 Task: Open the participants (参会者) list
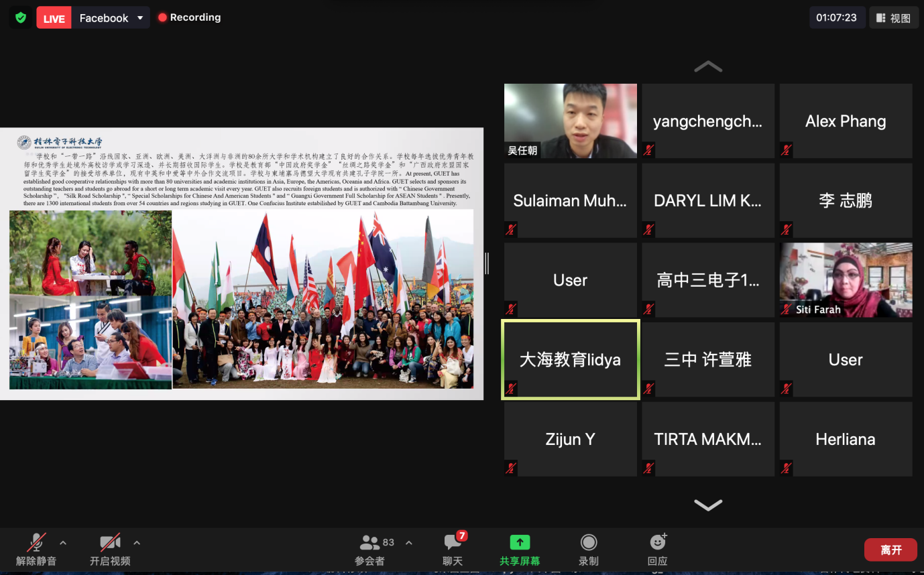(371, 543)
